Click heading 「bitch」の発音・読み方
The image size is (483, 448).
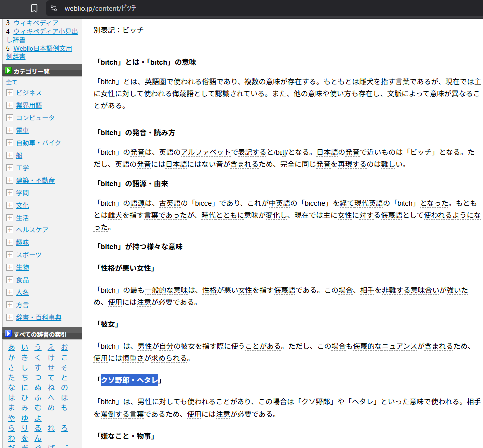tap(134, 133)
